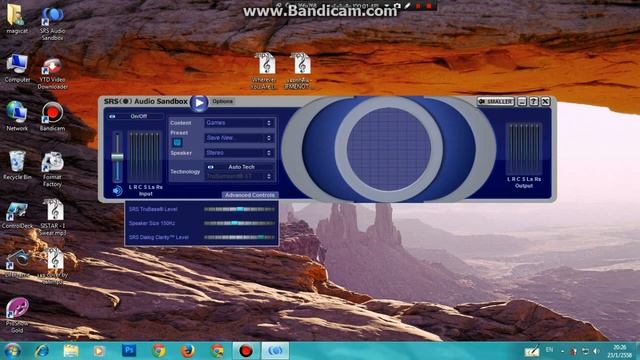Viewport: 640px width, 360px height.
Task: Click the input channel level meters
Action: click(x=144, y=157)
